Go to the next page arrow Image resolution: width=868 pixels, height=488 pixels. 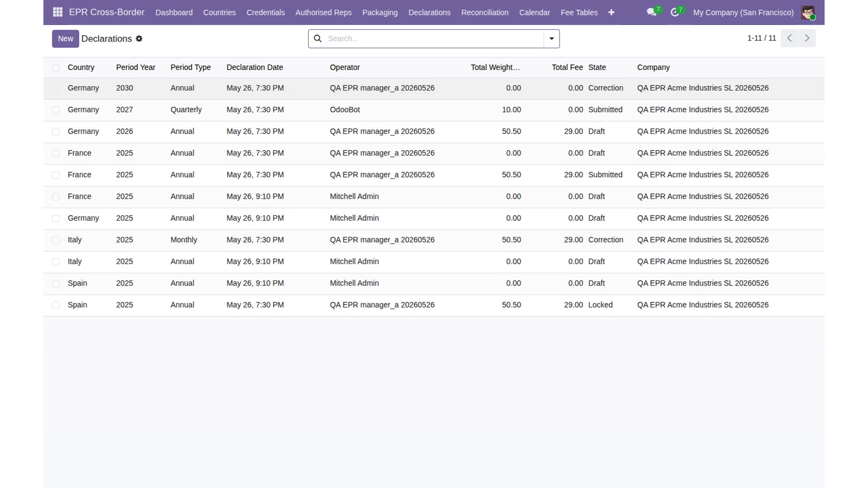pos(807,38)
